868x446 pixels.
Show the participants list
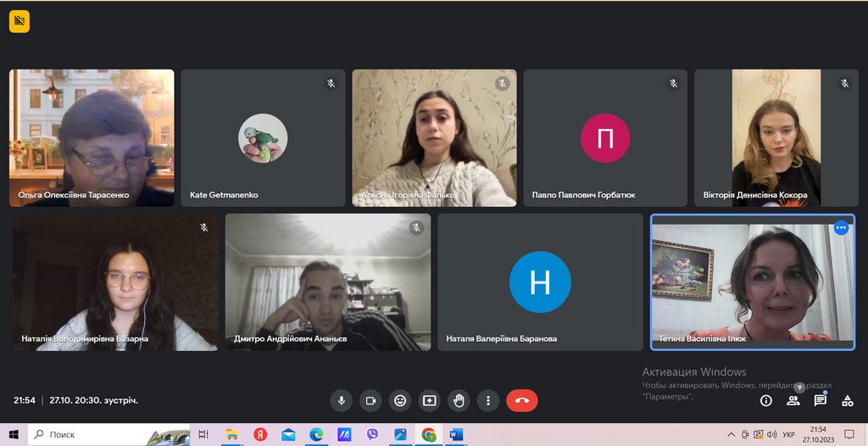tap(793, 400)
